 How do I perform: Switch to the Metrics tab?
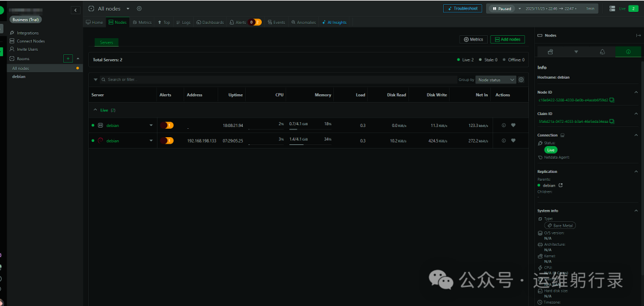point(142,22)
